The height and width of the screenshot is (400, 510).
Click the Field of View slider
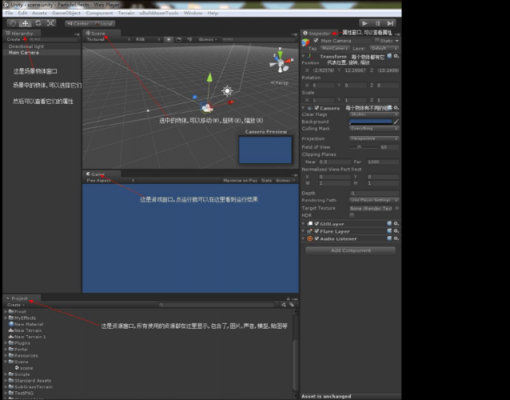pyautogui.click(x=363, y=147)
